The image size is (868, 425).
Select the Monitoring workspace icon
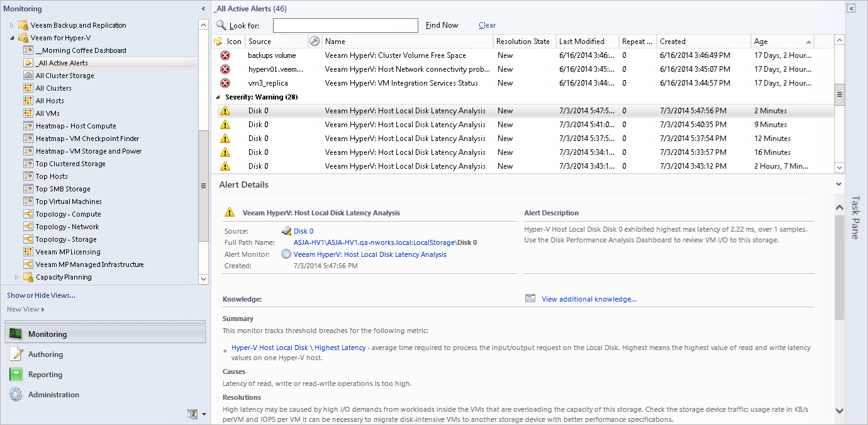14,334
